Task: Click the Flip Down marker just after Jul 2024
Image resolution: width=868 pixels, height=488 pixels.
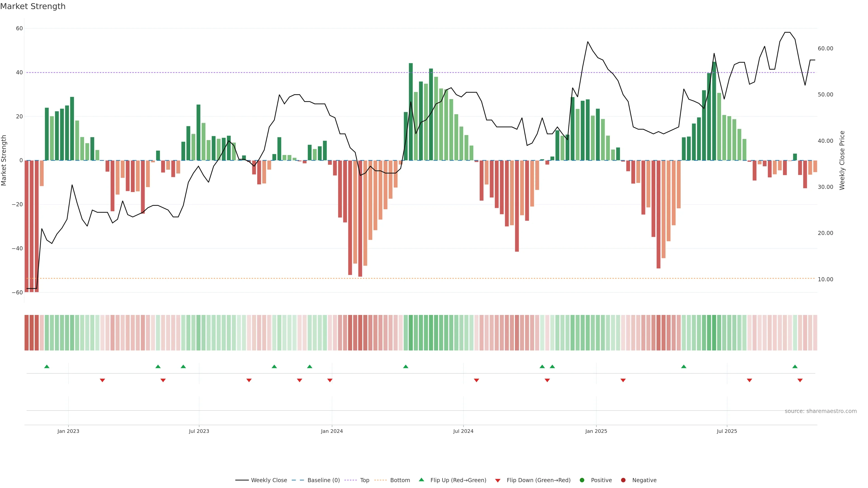Action: [x=476, y=380]
